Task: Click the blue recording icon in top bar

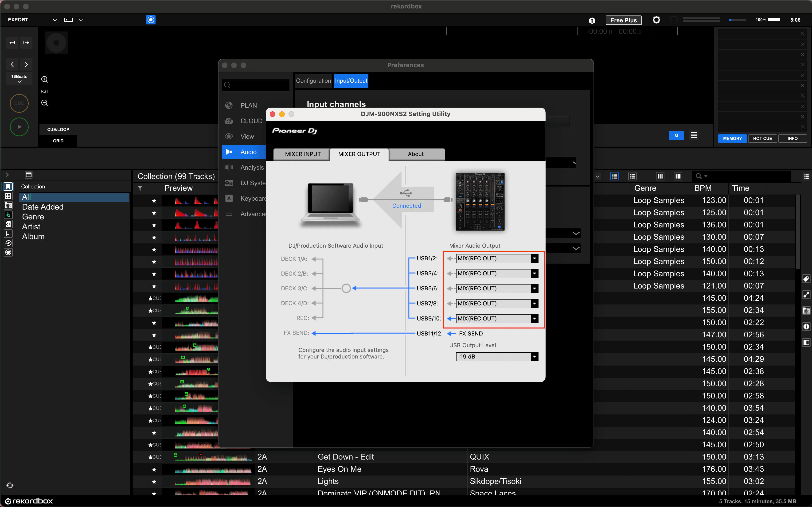Action: pos(151,20)
